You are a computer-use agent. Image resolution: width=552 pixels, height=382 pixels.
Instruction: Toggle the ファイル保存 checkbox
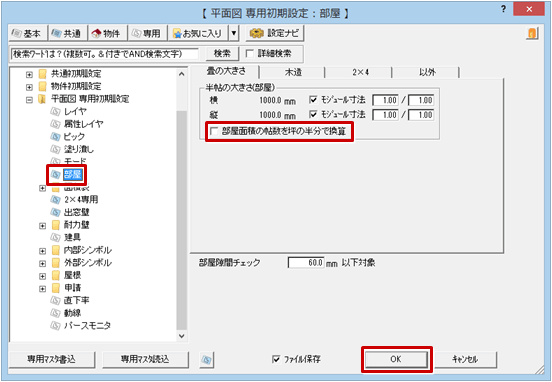point(276,359)
